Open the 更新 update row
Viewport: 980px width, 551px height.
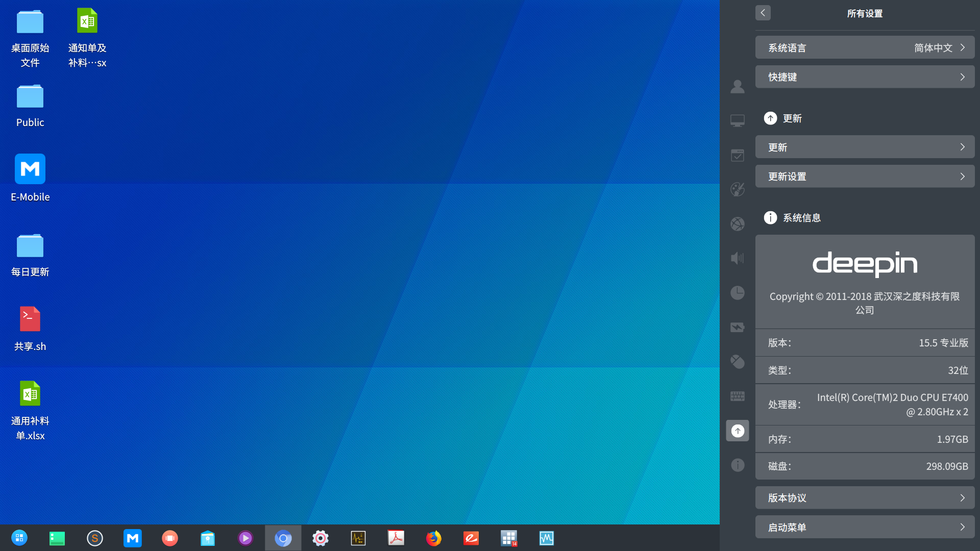[x=865, y=147]
